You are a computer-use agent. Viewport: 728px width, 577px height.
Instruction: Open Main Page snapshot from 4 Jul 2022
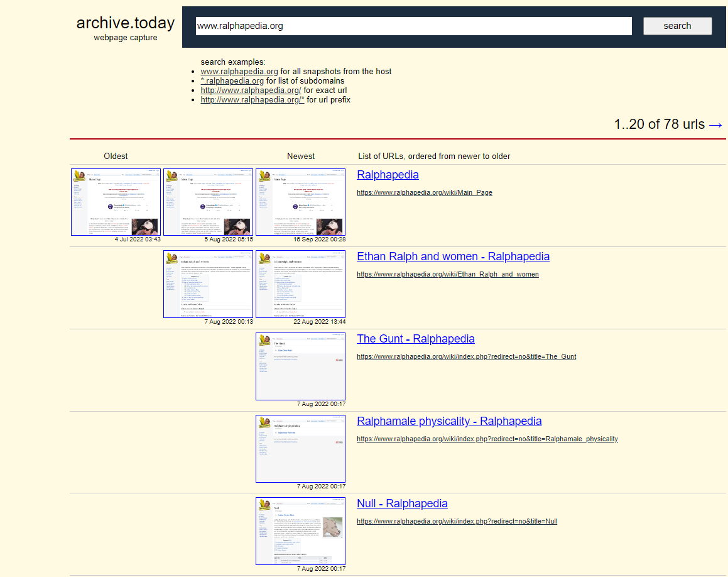116,202
